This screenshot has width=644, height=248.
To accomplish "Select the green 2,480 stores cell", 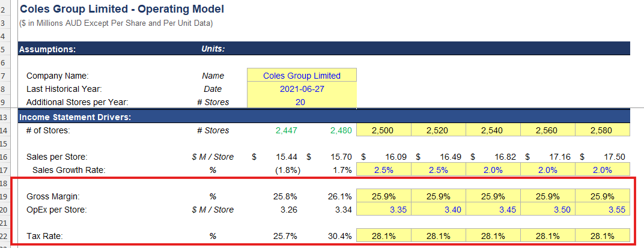I will coord(341,130).
